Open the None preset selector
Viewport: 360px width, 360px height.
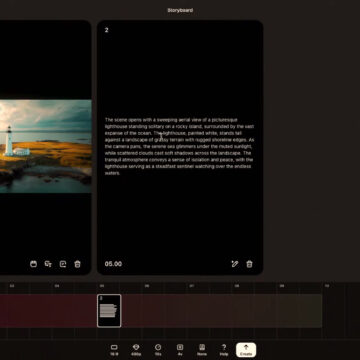pyautogui.click(x=202, y=350)
